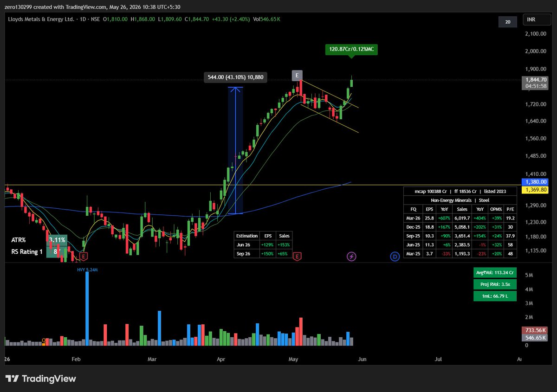Screen dimensions: 557x392
Task: Click the 5 M volume axis label
Action: click(x=529, y=275)
